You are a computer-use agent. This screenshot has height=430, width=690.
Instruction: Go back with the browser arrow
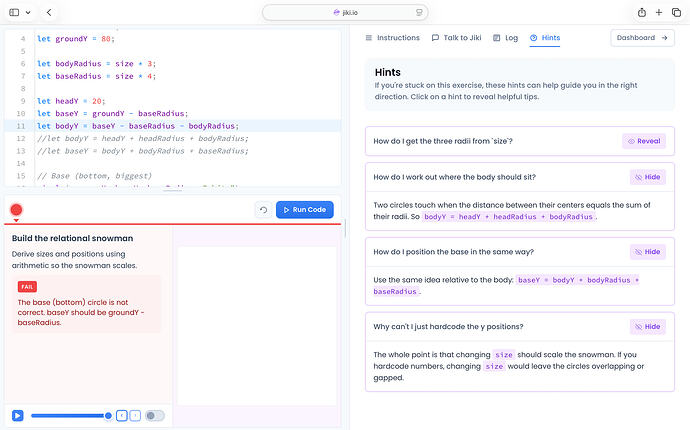coord(49,12)
